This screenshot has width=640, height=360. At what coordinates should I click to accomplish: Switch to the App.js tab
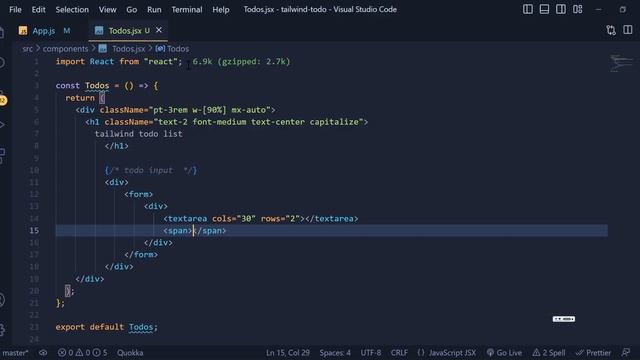click(44, 31)
